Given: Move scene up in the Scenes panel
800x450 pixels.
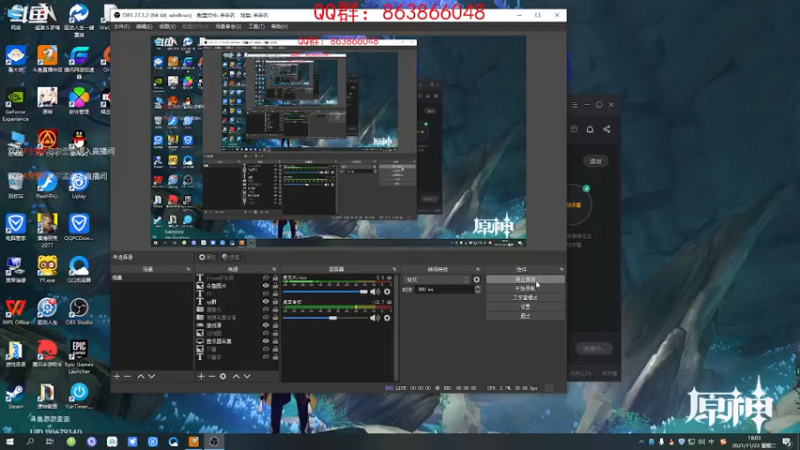Looking at the screenshot, I should click(141, 376).
